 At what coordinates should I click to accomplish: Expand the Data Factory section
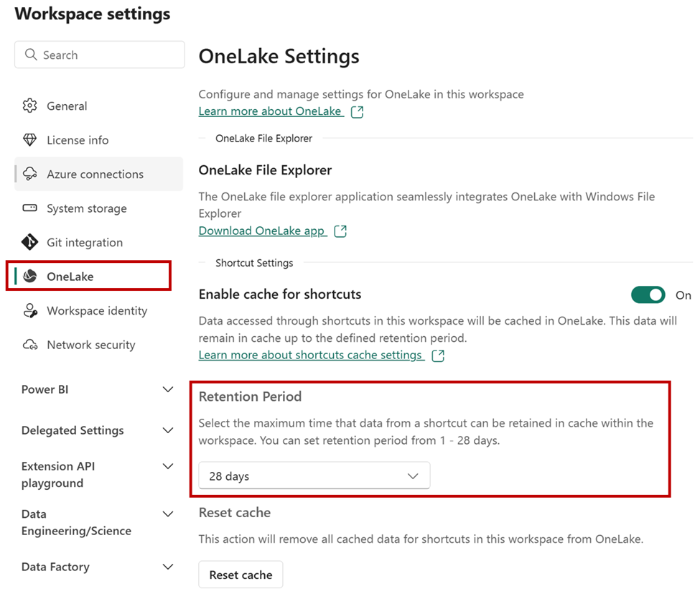tap(98, 567)
